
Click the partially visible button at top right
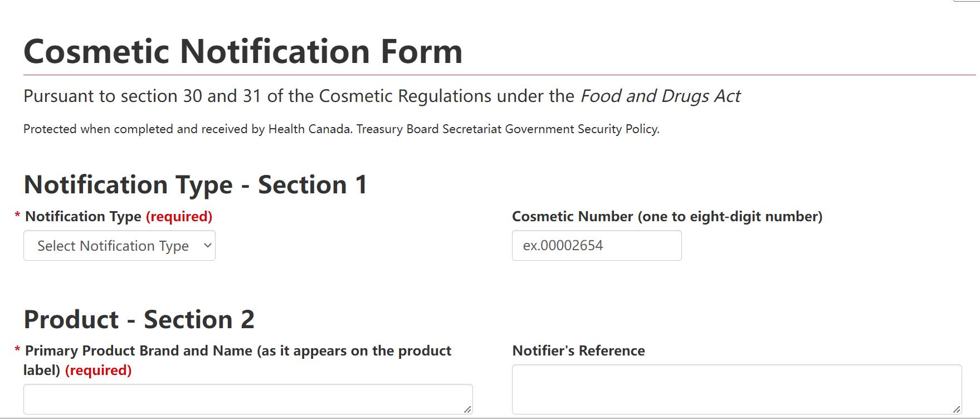[966, 1]
